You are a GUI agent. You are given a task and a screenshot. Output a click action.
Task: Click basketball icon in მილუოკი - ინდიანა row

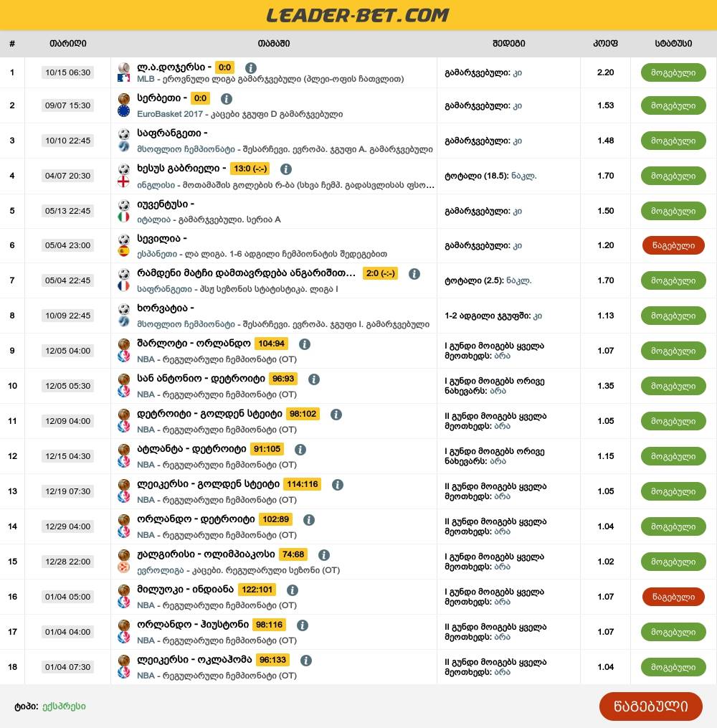tap(124, 590)
